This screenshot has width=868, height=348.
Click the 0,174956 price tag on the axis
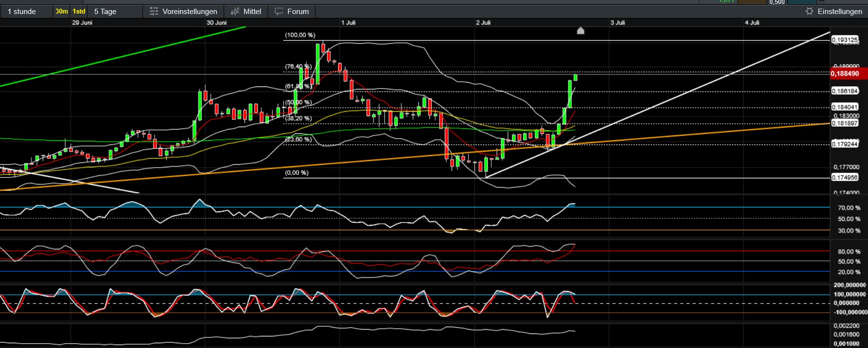coord(844,177)
